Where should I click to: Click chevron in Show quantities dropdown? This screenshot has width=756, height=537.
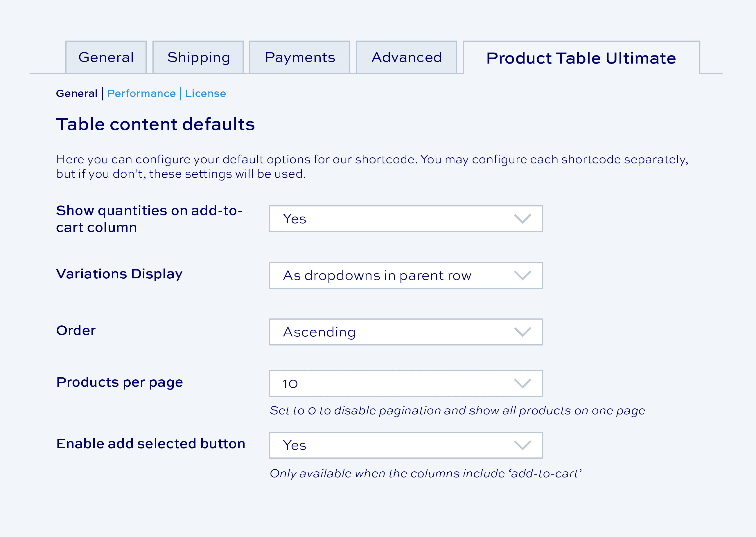click(522, 219)
